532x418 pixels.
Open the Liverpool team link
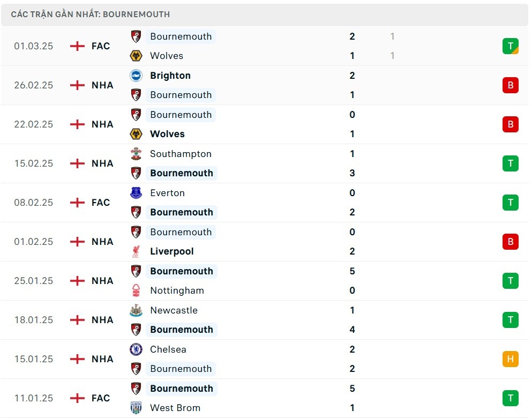(x=171, y=251)
